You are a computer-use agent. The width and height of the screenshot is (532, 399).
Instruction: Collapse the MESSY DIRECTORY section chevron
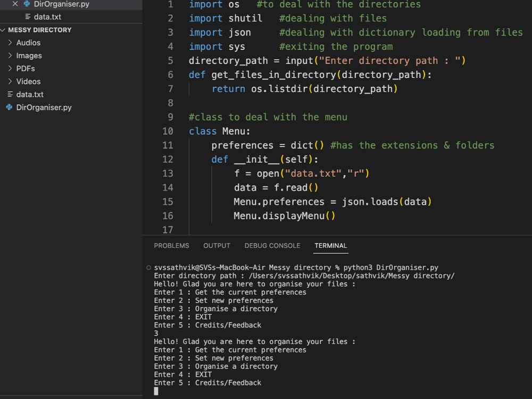[x=3, y=30]
